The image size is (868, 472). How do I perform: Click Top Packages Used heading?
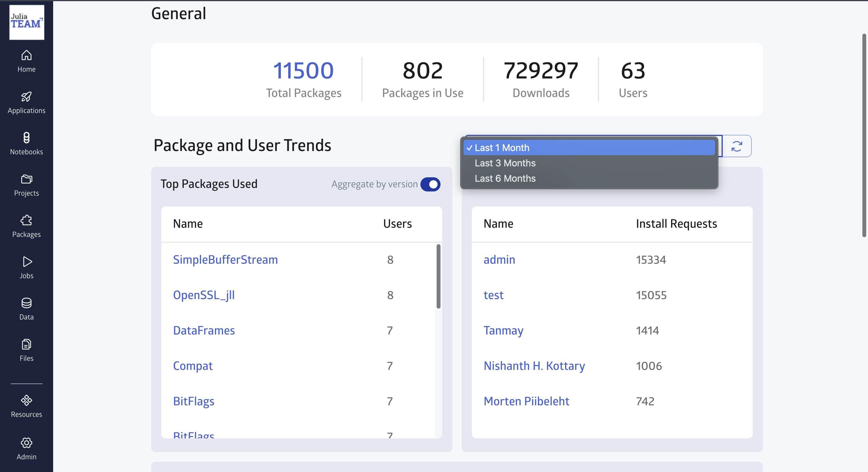(x=209, y=184)
